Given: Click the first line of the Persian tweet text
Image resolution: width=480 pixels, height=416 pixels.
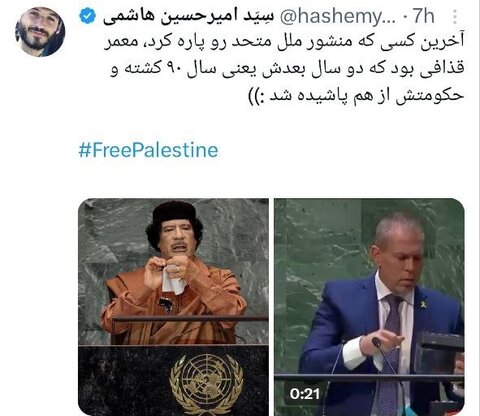Looking at the screenshot, I should 284,43.
